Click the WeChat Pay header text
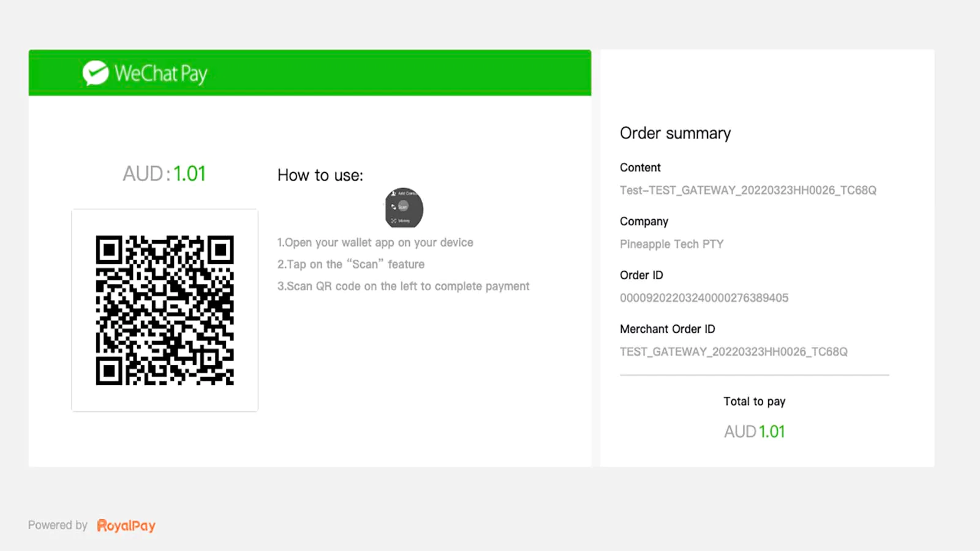This screenshot has width=980, height=551. 160,73
